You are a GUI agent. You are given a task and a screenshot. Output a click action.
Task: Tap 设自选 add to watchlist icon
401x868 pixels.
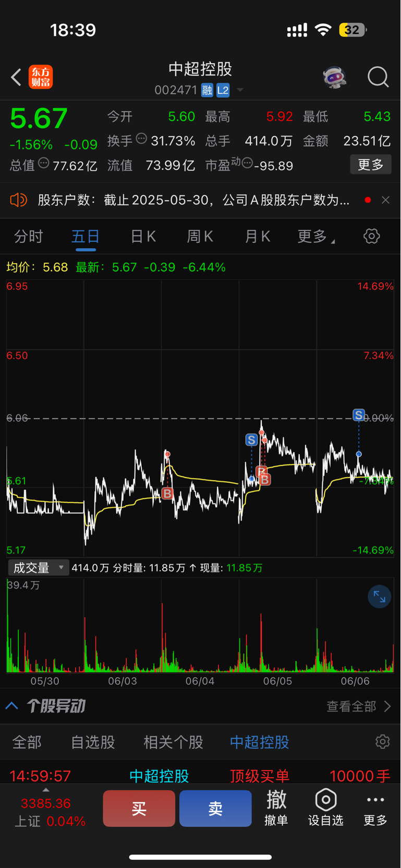pos(326,808)
